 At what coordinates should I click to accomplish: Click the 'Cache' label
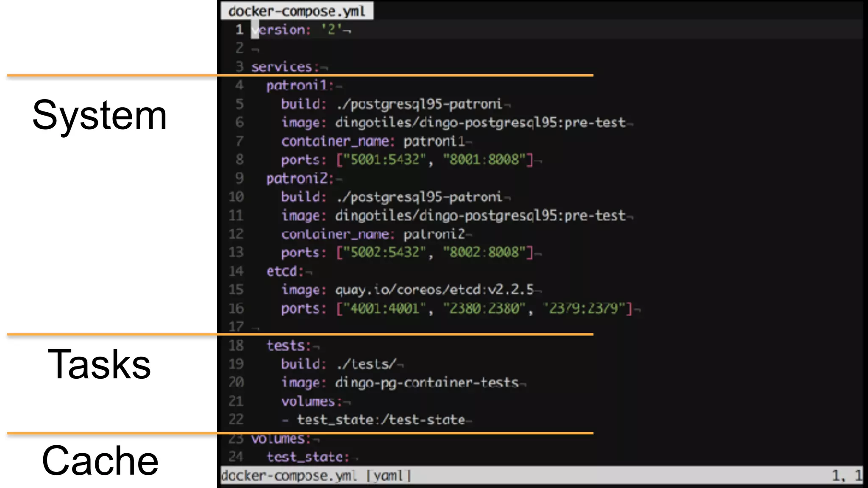pos(100,461)
